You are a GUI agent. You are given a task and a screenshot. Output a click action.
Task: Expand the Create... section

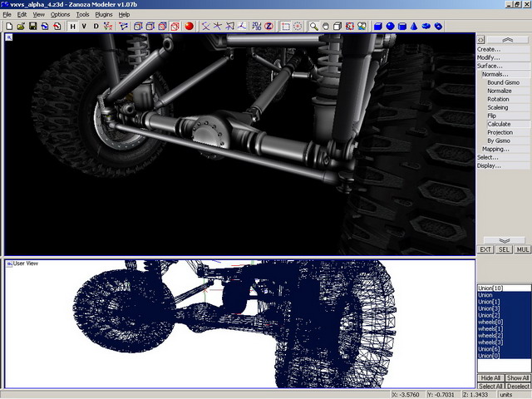click(x=489, y=49)
